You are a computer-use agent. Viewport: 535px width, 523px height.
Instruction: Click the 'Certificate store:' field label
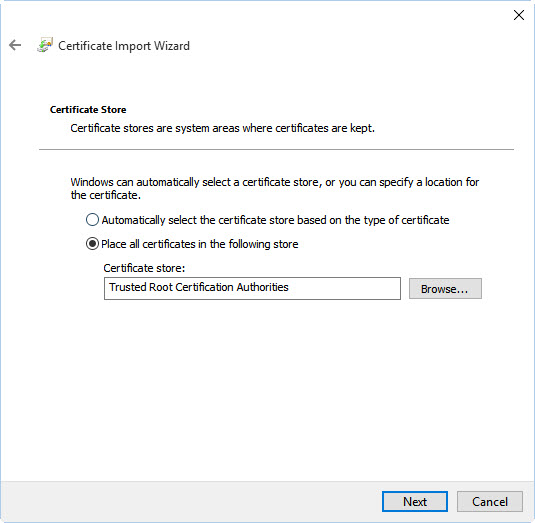point(144,268)
